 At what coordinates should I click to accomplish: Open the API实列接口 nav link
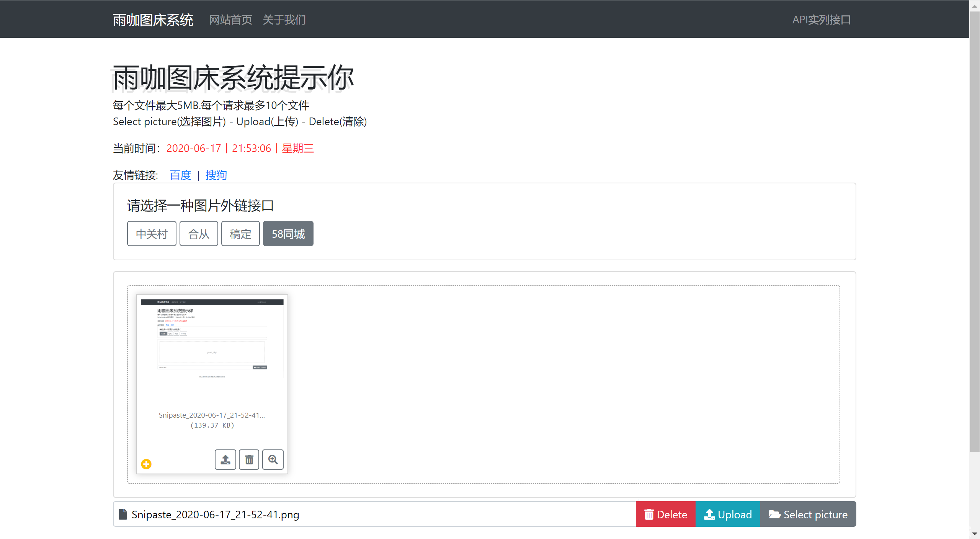point(822,20)
